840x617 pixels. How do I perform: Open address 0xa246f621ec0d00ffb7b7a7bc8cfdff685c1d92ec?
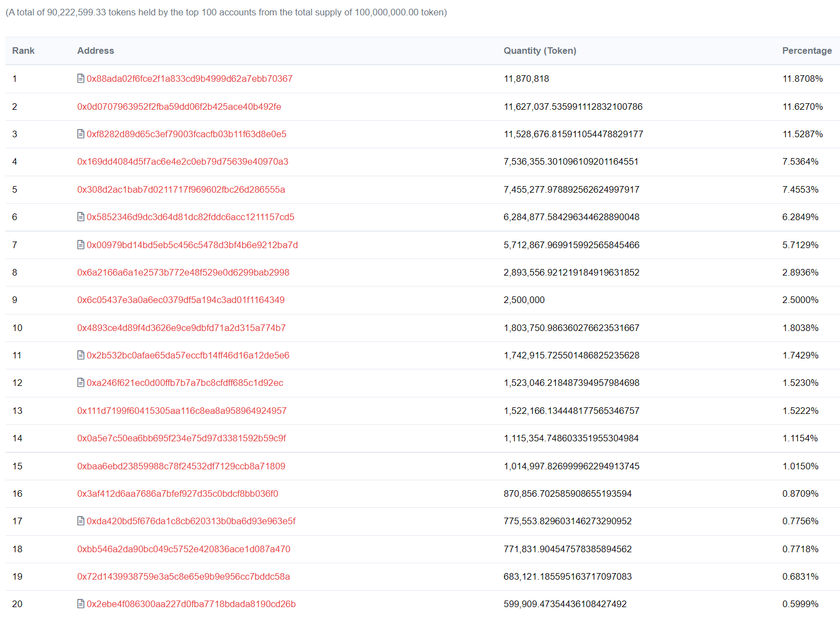[x=185, y=383]
